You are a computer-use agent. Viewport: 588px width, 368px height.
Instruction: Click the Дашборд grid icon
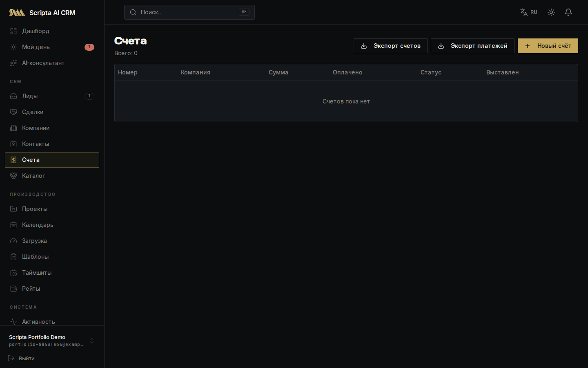click(x=13, y=31)
